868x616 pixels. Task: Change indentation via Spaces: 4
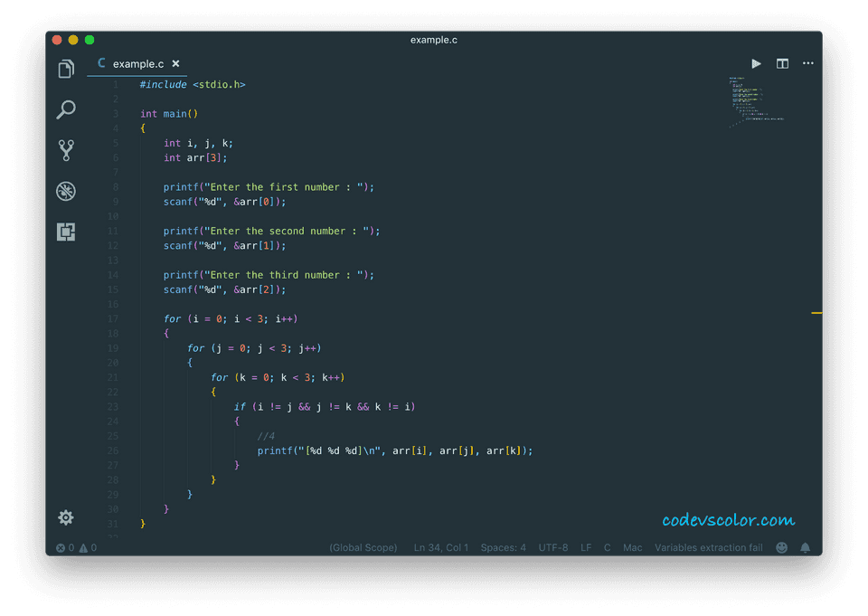click(503, 547)
